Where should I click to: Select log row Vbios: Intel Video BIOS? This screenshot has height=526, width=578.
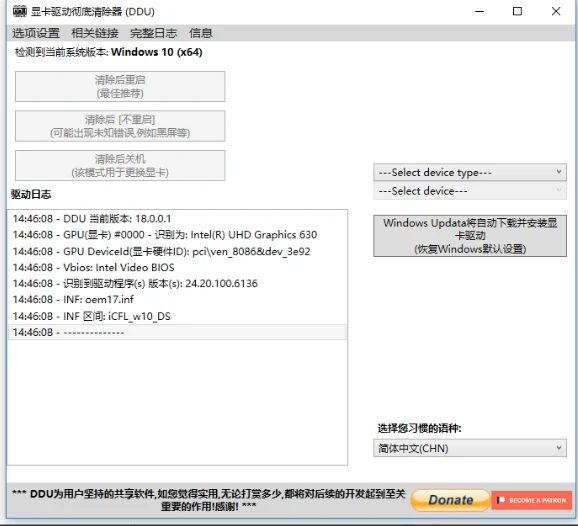coord(177,267)
